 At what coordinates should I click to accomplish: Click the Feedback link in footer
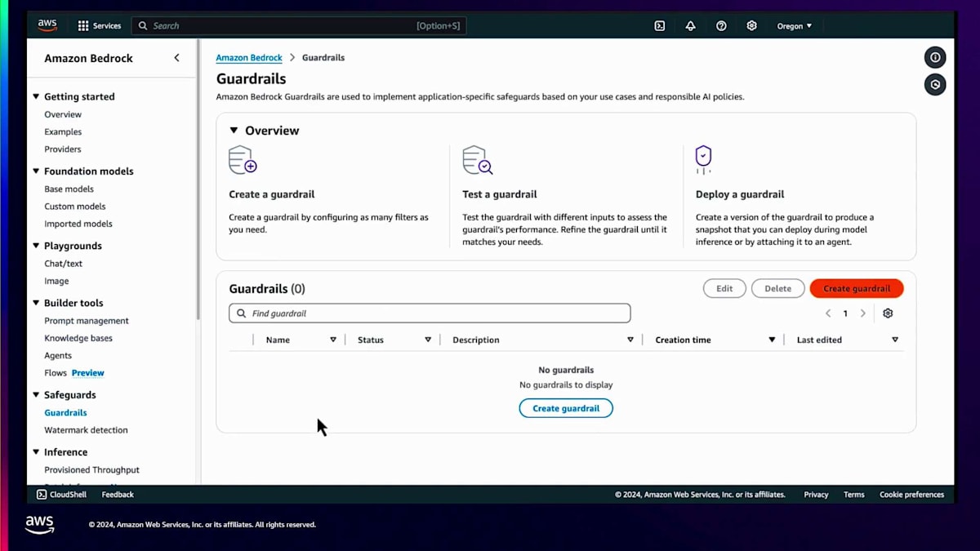[118, 495]
